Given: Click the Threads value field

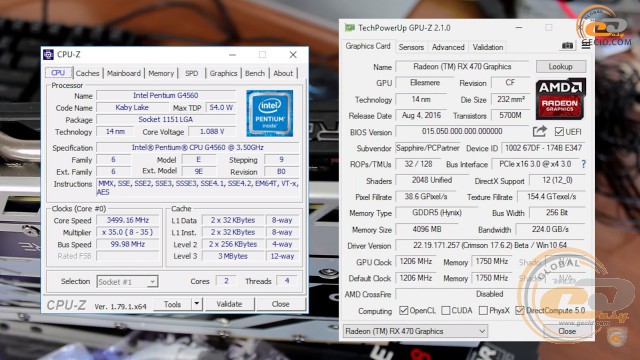Looking at the screenshot, I should 287,281.
